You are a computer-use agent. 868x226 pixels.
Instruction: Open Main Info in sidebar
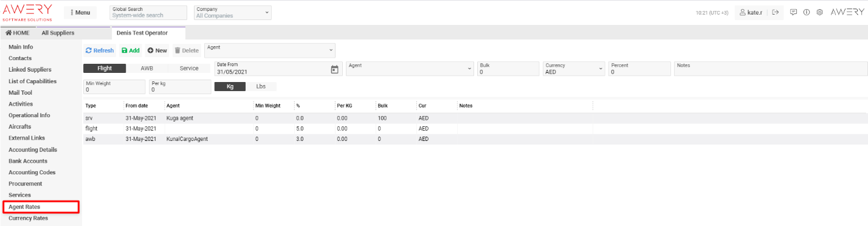(x=21, y=47)
